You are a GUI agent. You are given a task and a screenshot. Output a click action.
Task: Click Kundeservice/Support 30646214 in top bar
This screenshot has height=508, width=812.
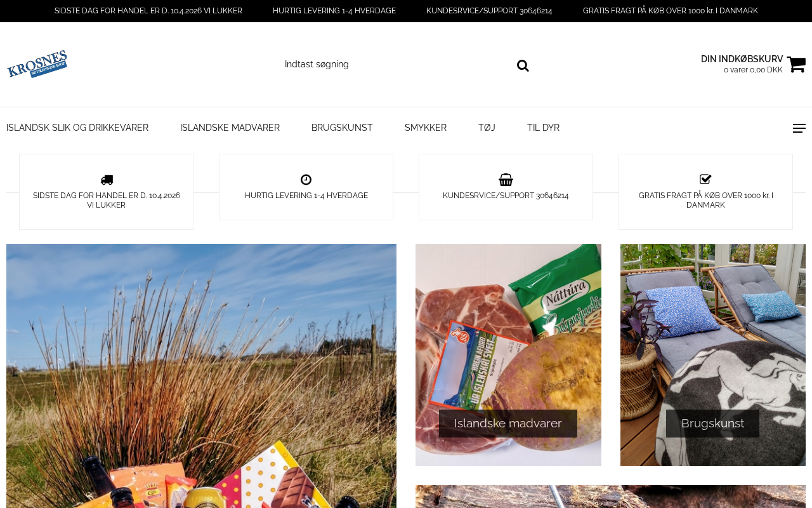489,11
